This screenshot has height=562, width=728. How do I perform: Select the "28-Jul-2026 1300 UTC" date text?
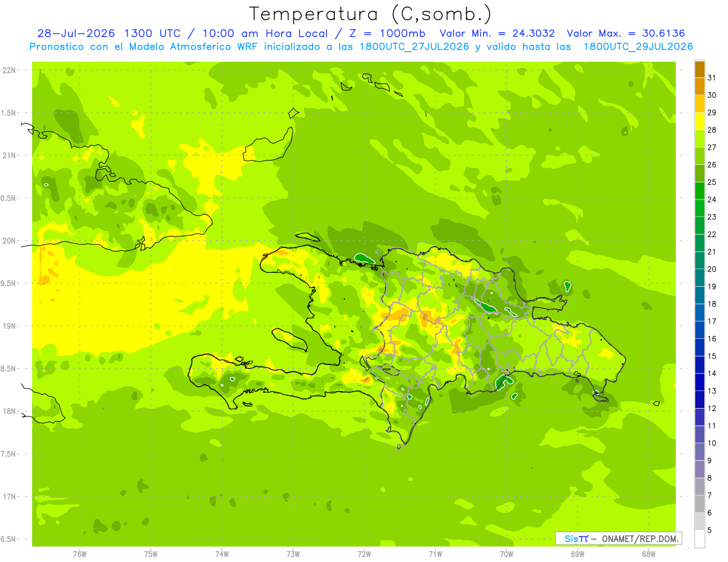pyautogui.click(x=109, y=33)
